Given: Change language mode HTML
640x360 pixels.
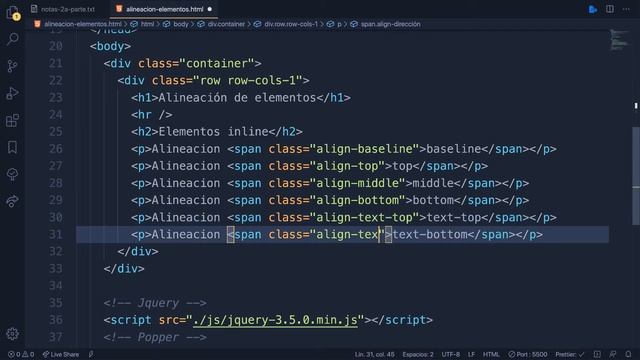Looking at the screenshot, I should pos(491,354).
